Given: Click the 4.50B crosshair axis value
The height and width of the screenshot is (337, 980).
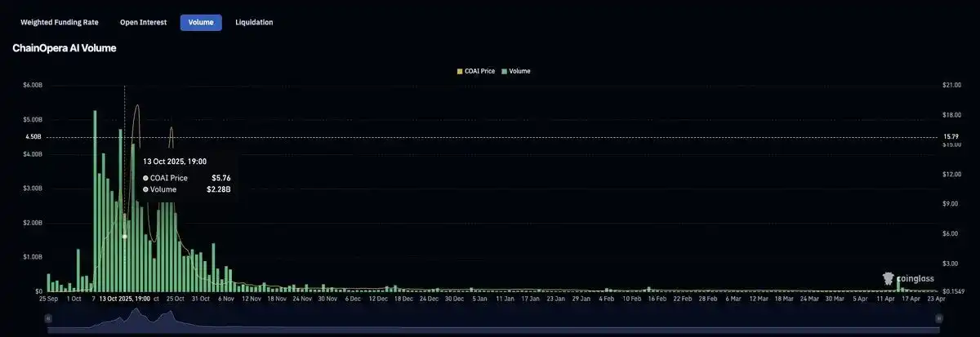Looking at the screenshot, I should (x=33, y=137).
